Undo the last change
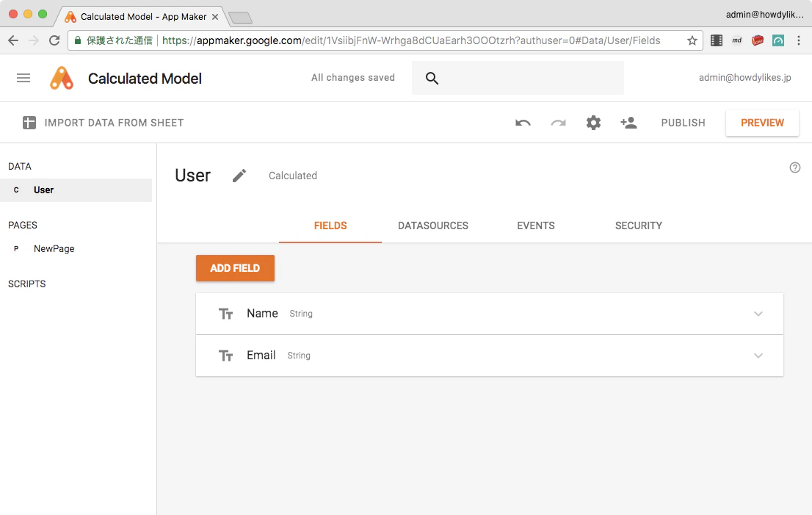Viewport: 812px width, 515px height. (x=523, y=123)
